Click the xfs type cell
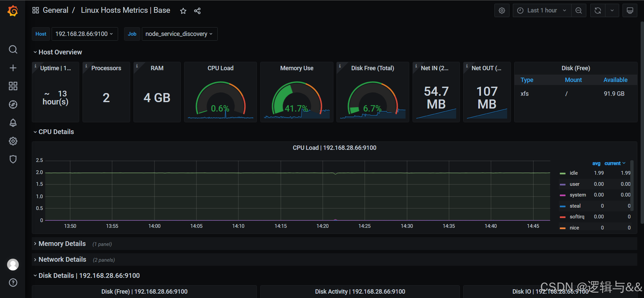 (525, 94)
